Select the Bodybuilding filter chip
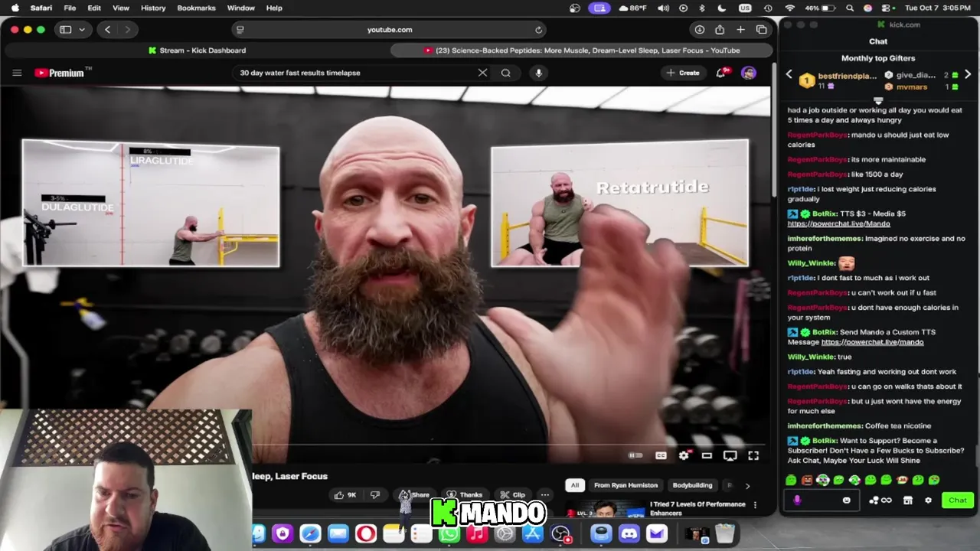Viewport: 980px width, 551px height. (692, 485)
